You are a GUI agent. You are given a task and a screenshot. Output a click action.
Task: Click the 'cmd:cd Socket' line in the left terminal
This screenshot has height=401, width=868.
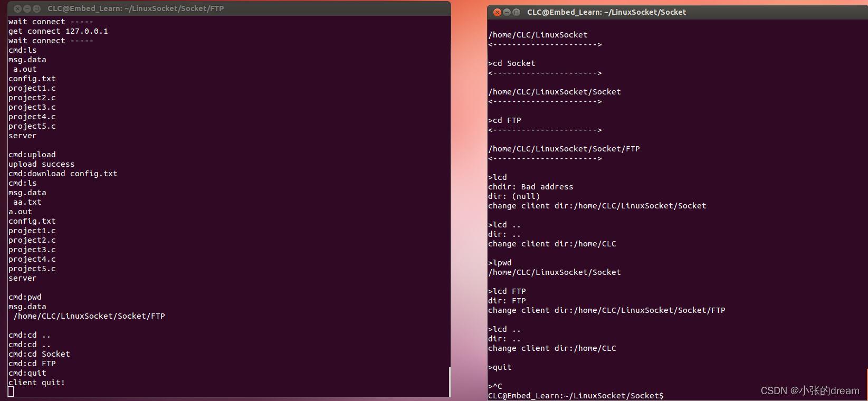[39, 354]
